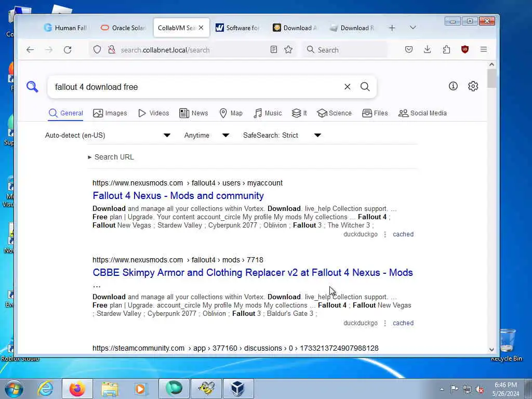Open the steamcommunity.com result URL
This screenshot has width=532, height=399.
[x=235, y=349]
